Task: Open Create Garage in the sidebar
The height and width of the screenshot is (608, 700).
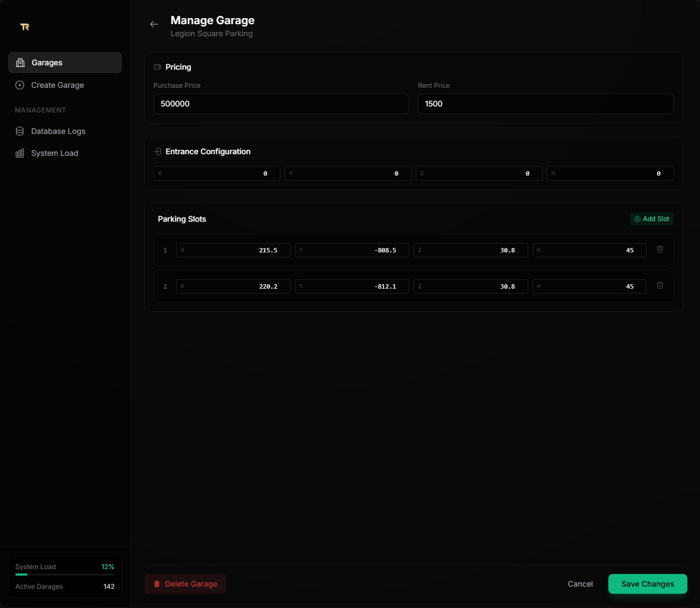Action: pyautogui.click(x=65, y=85)
